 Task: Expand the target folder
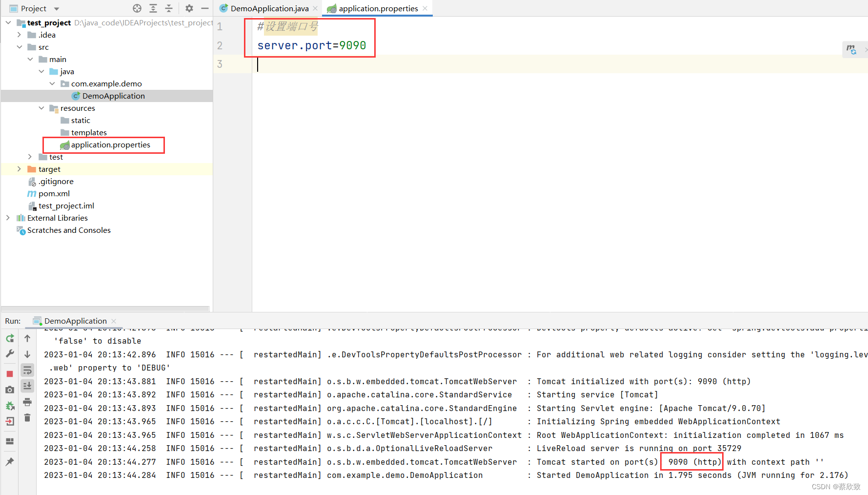click(19, 169)
